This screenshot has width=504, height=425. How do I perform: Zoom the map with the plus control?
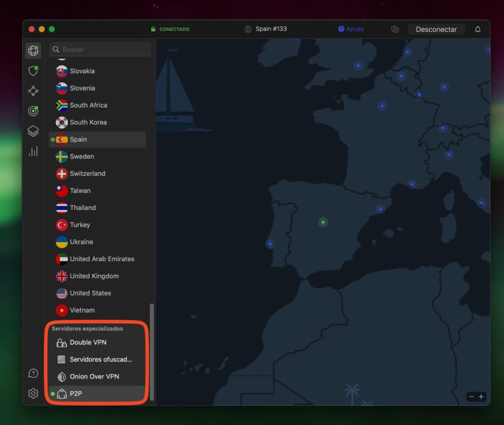point(481,396)
